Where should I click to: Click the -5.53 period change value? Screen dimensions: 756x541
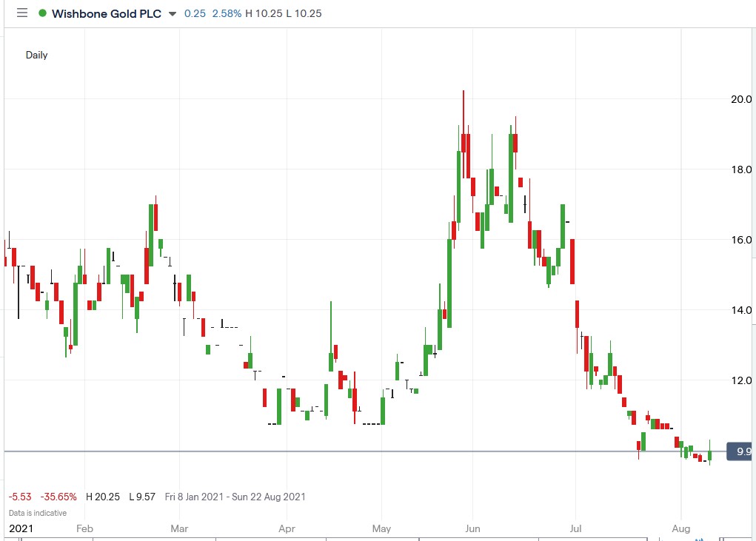[x=20, y=497]
